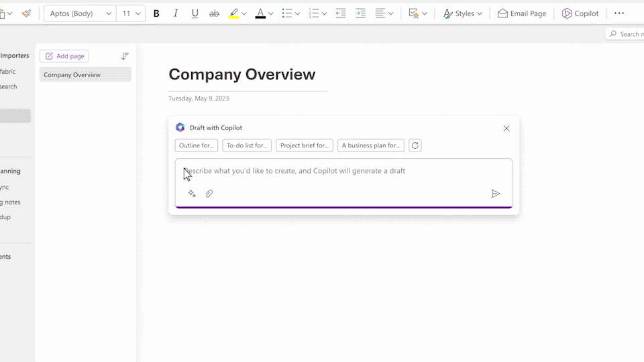Insert a bulleted list
This screenshot has height=362, width=644.
(287, 13)
